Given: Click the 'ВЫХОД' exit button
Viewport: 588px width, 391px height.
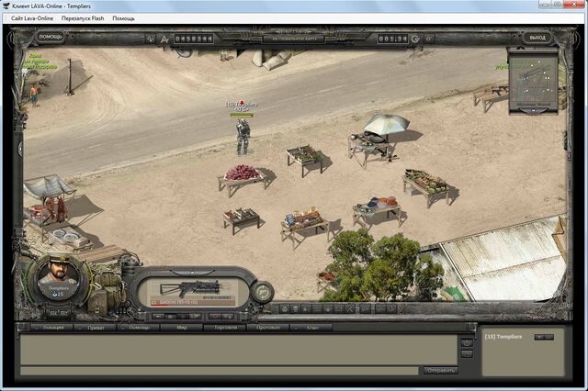Looking at the screenshot, I should coord(537,38).
